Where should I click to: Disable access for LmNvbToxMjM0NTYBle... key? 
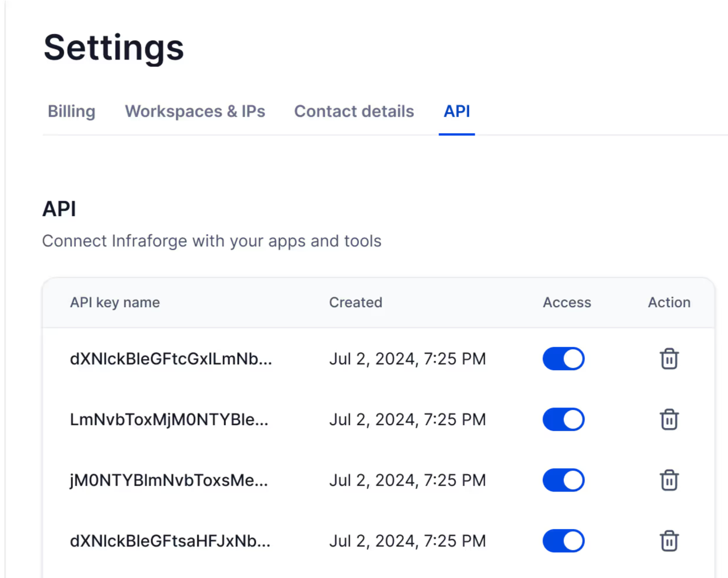click(563, 419)
